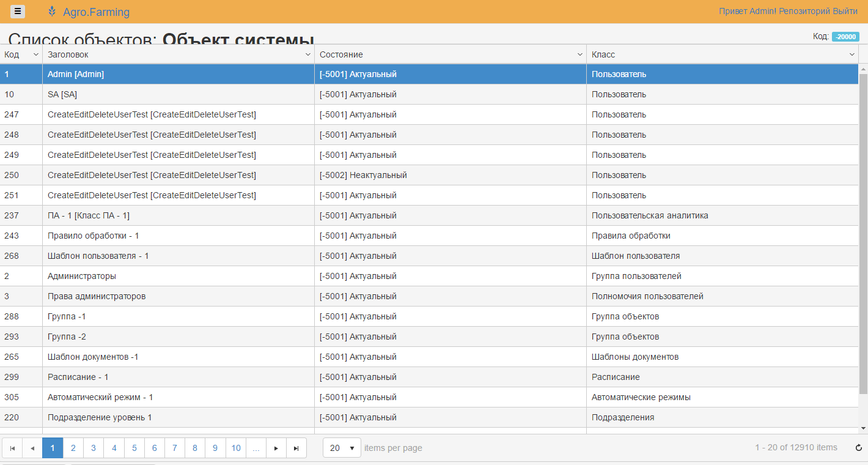This screenshot has height=465, width=868.
Task: Open the items per page dropdown
Action: [x=342, y=448]
